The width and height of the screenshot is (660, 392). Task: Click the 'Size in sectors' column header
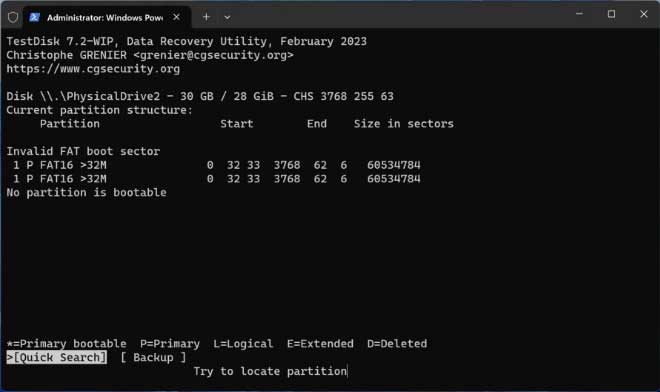tap(404, 124)
